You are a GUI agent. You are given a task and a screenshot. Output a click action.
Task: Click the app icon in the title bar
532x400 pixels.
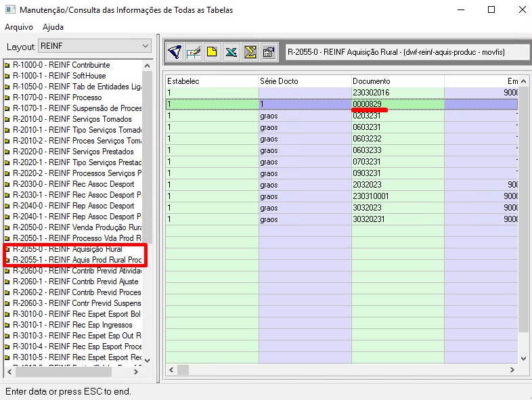[10, 9]
